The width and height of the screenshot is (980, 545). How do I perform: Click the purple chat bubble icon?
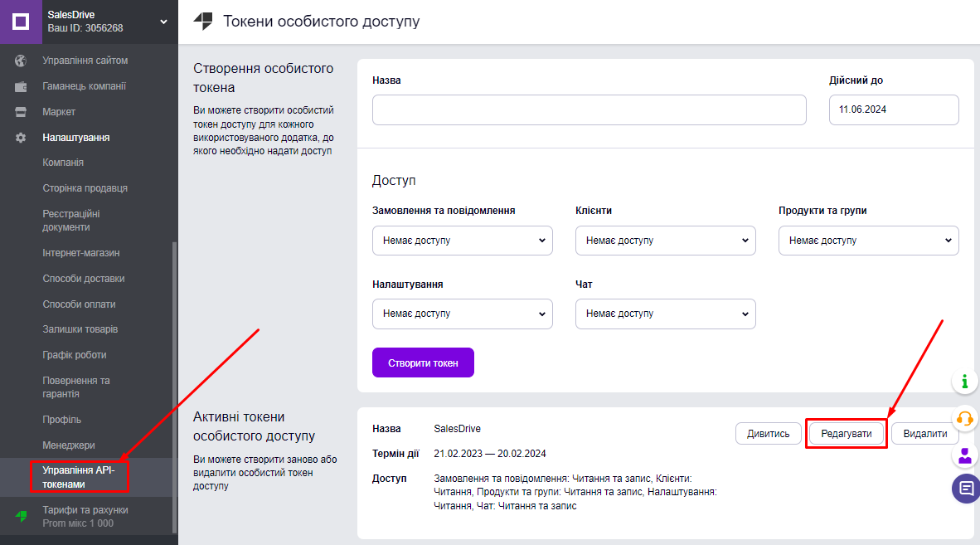tap(966, 489)
